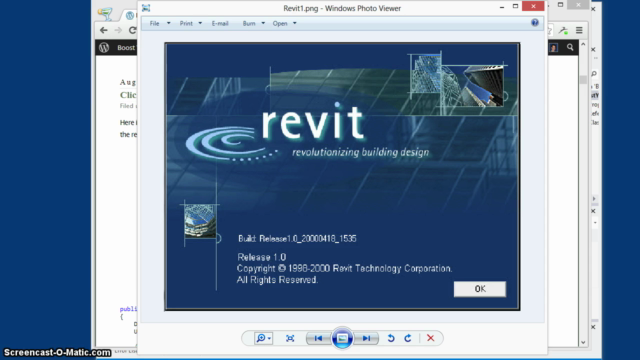Open Photo Viewer help question mark icon

tap(535, 23)
